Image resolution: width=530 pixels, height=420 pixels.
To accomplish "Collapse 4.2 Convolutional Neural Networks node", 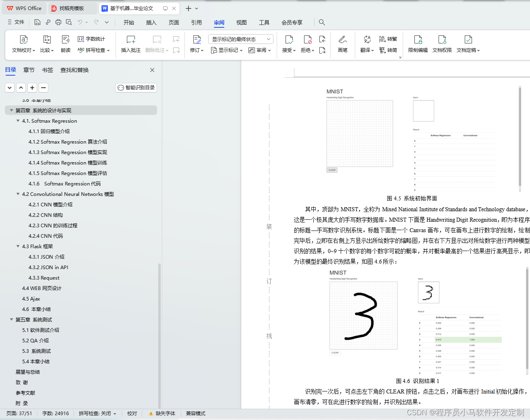I will [18, 194].
